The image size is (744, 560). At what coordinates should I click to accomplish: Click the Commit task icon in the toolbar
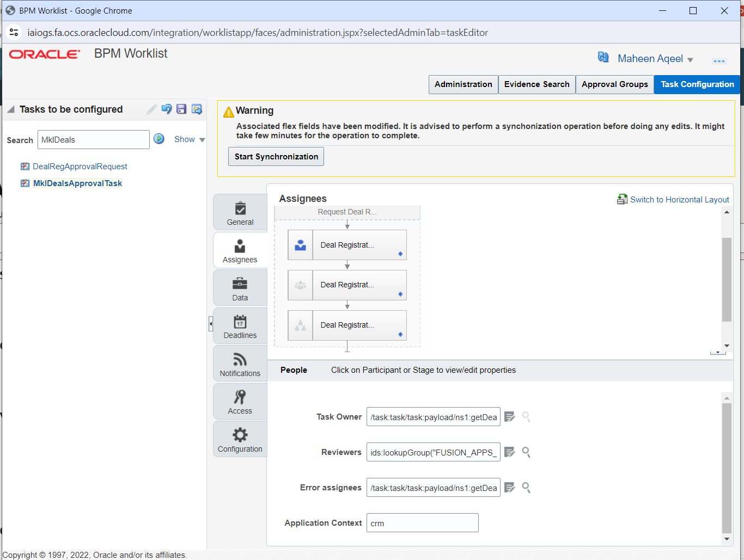pyautogui.click(x=197, y=109)
